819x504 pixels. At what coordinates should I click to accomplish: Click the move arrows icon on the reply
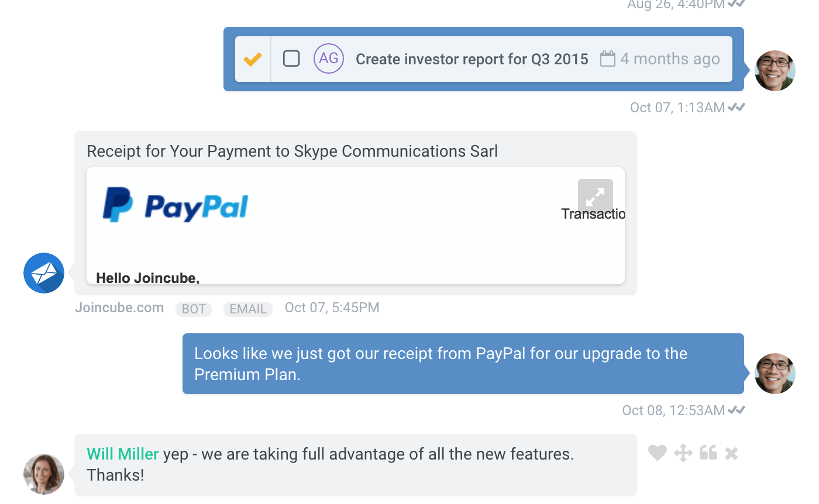pos(683,453)
